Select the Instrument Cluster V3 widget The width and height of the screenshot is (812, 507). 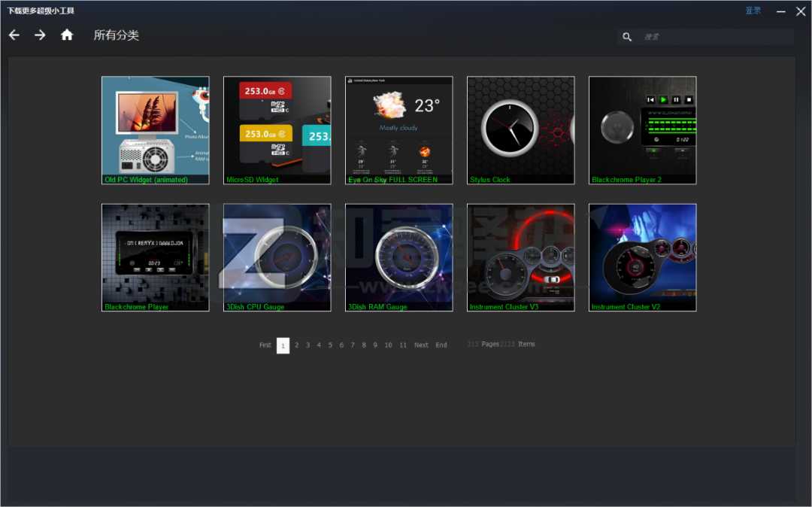[x=521, y=257]
